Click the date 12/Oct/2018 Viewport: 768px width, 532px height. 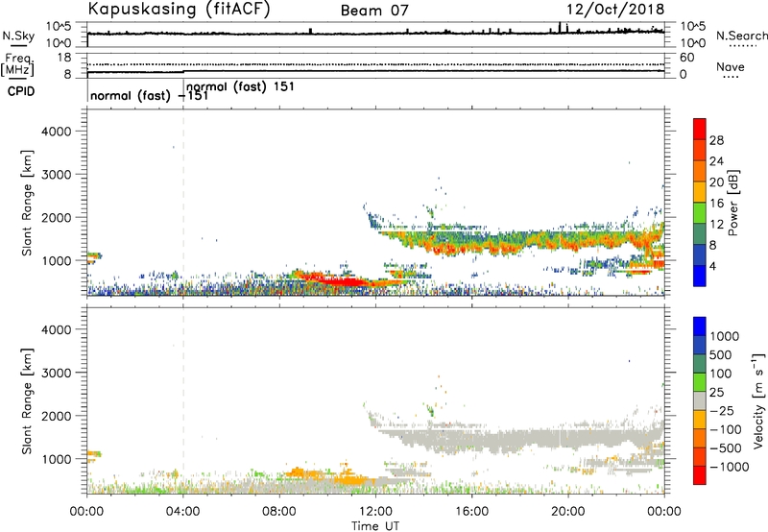point(615,10)
